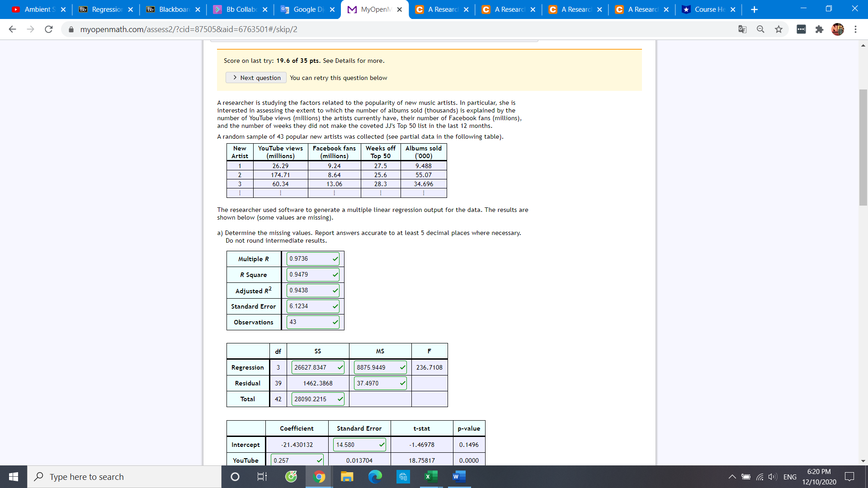Bookmark this page with star icon
Viewport: 868px width, 488px height.
pyautogui.click(x=778, y=29)
